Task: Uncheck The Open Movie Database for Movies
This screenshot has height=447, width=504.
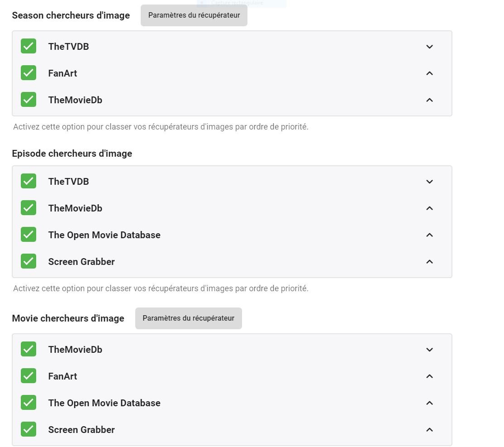Action: (29, 403)
